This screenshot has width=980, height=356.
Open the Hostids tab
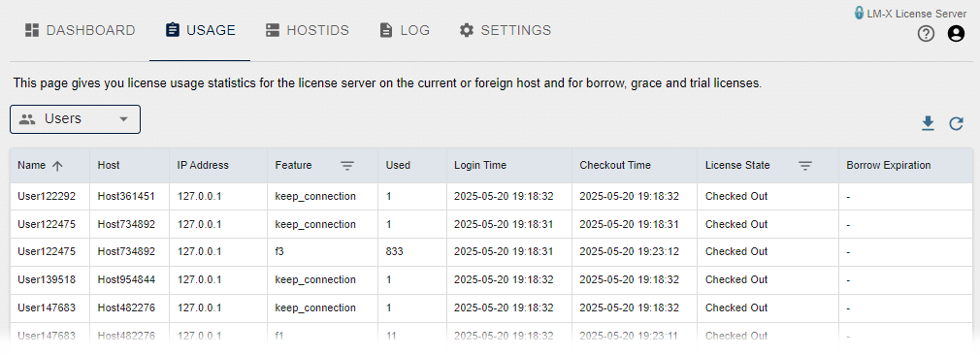(x=307, y=30)
